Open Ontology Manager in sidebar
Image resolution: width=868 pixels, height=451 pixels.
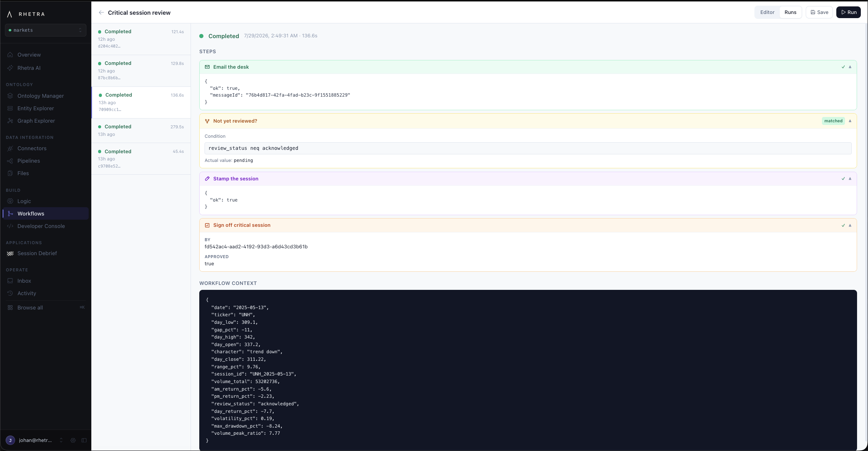click(x=46, y=96)
